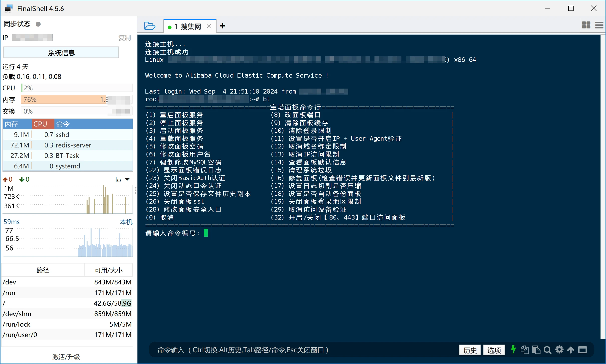Open the hamburger main menu
Screen dimensions: 606x364
(x=599, y=25)
